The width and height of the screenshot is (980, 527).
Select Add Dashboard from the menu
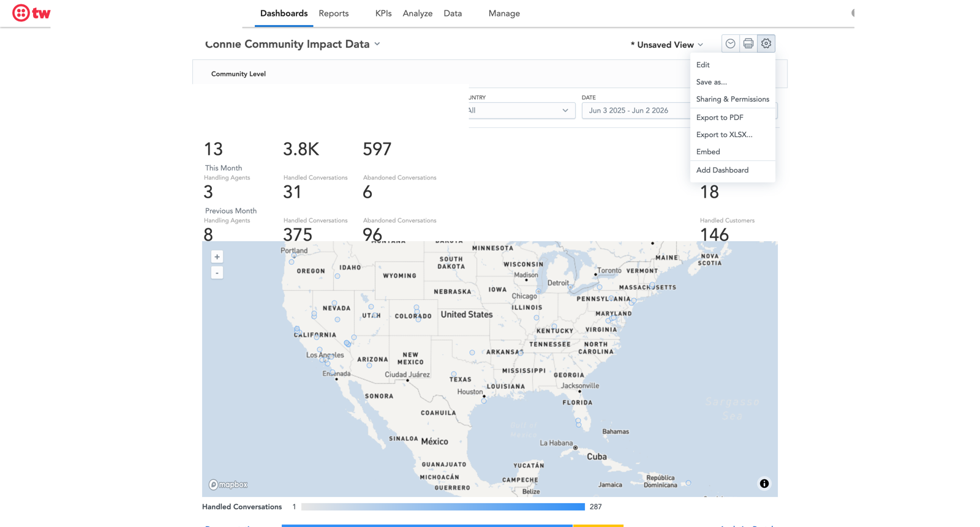click(x=733, y=170)
